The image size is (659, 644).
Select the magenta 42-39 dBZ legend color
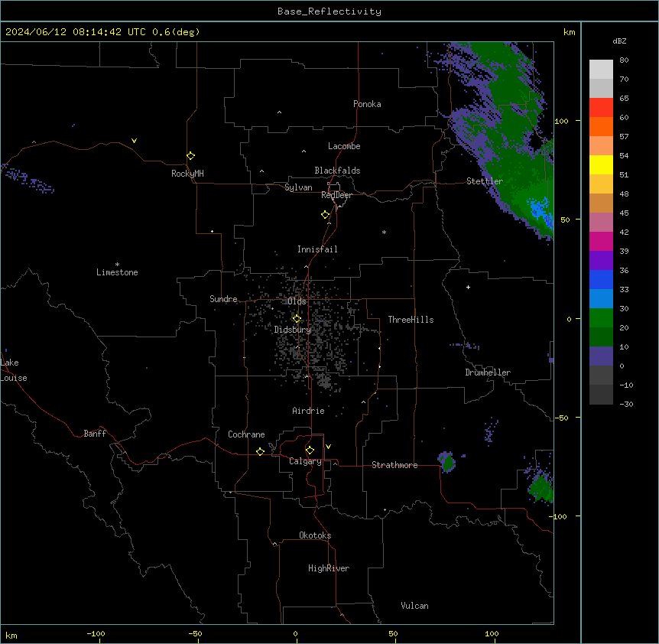(x=601, y=241)
